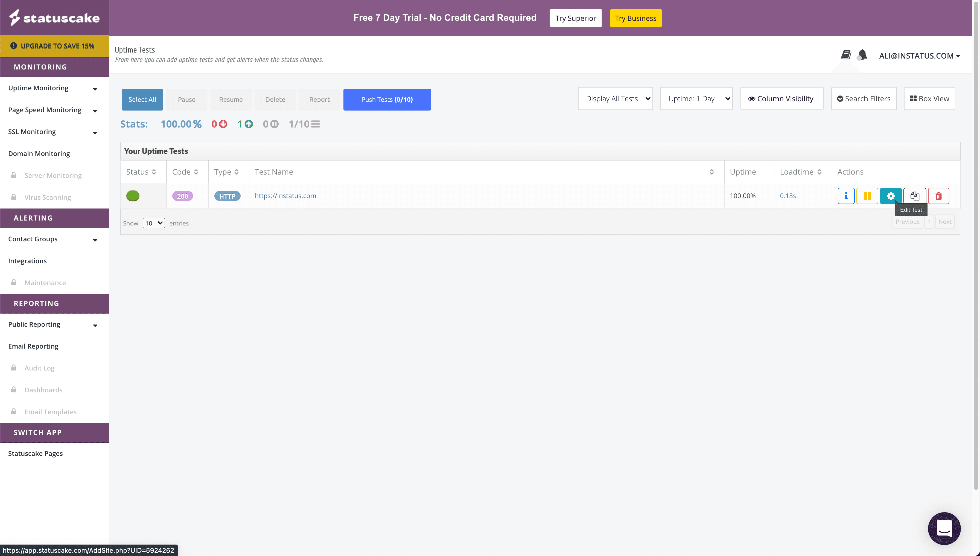The height and width of the screenshot is (556, 980).
Task: Switch to Box View layout
Action: click(929, 99)
